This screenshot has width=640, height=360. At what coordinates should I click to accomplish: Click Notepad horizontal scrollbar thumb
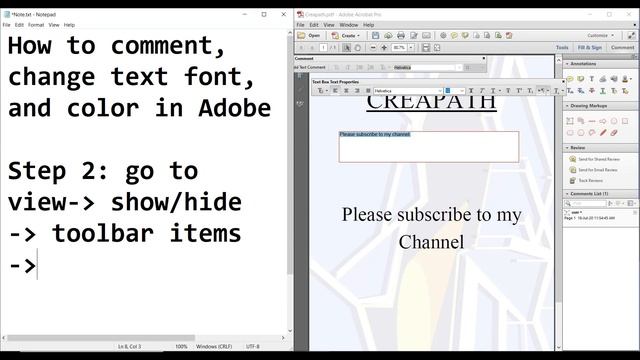point(101,338)
